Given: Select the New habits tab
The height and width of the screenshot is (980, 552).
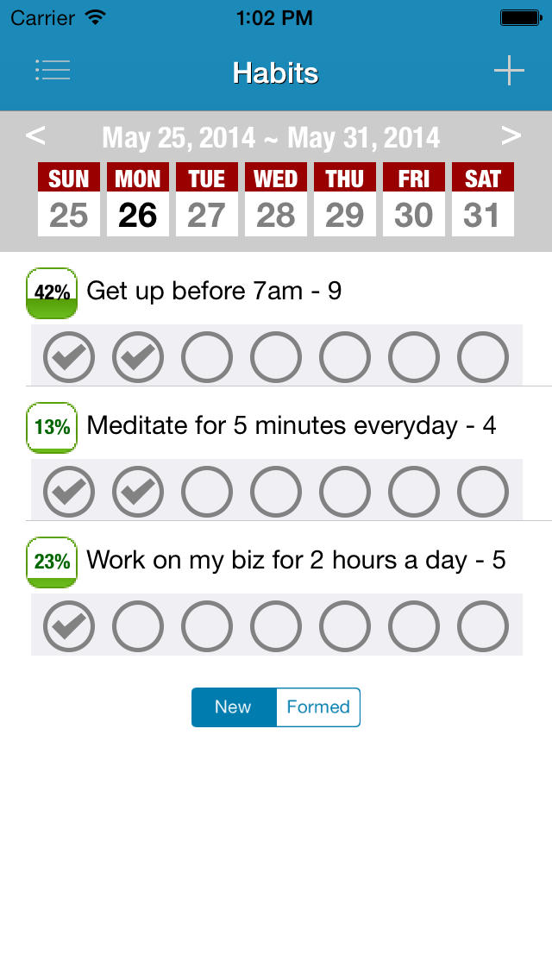Looking at the screenshot, I should point(233,707).
